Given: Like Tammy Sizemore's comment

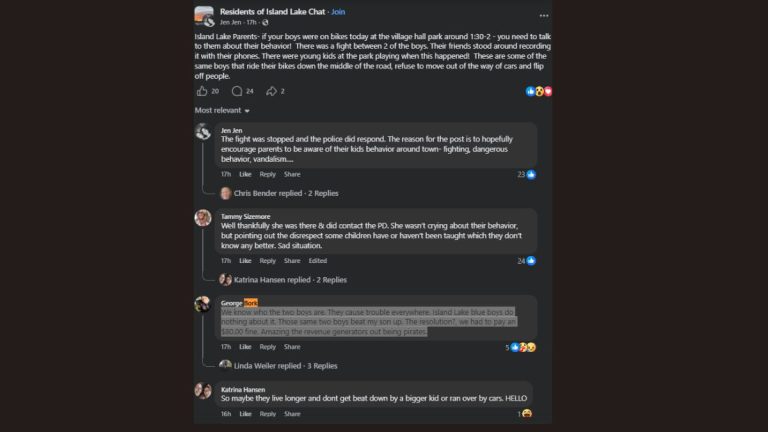Looking at the screenshot, I should (245, 261).
